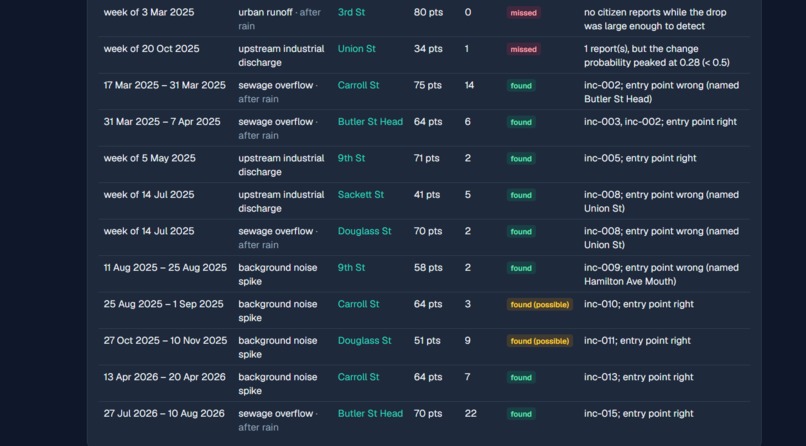Viewport: 806px width, 446px height.
Task: Open Douglass St link in 27 Oct 2025 row
Action: tap(364, 341)
